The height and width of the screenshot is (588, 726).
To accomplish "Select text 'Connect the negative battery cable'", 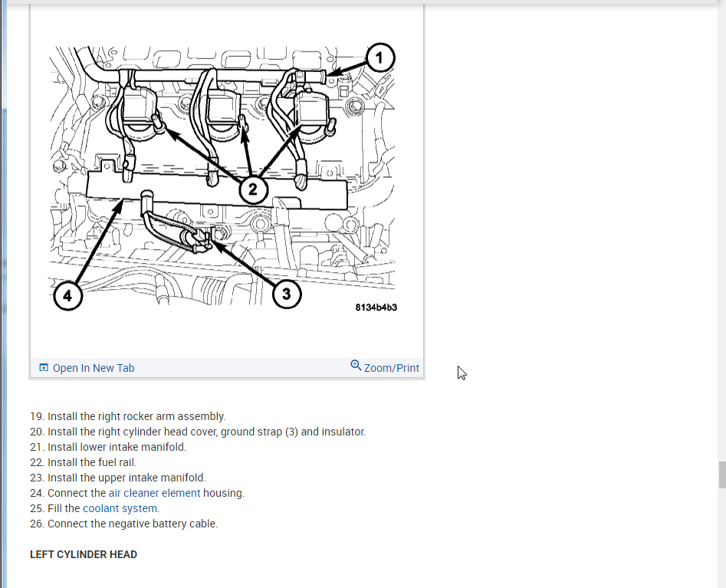I will [x=133, y=524].
